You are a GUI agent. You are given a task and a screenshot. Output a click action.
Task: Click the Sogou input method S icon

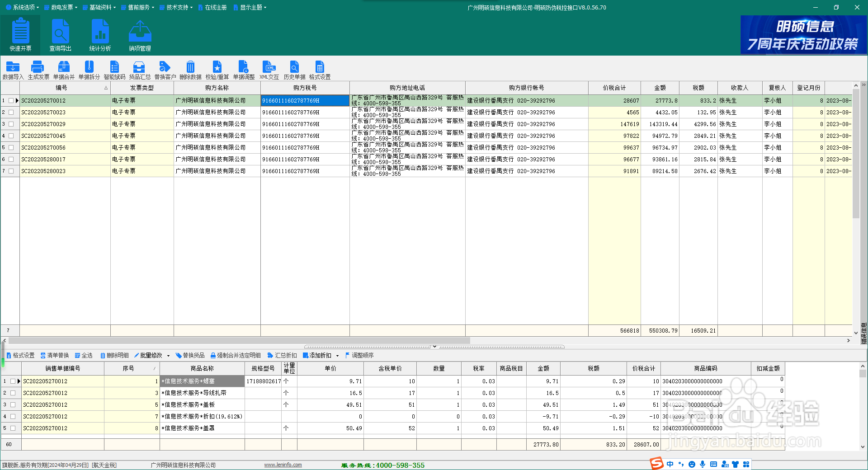[656, 464]
